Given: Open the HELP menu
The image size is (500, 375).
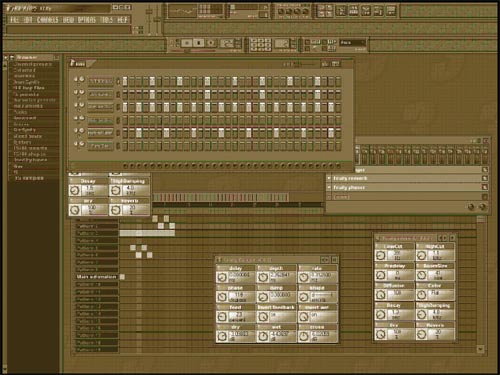Looking at the screenshot, I should click(x=122, y=20).
